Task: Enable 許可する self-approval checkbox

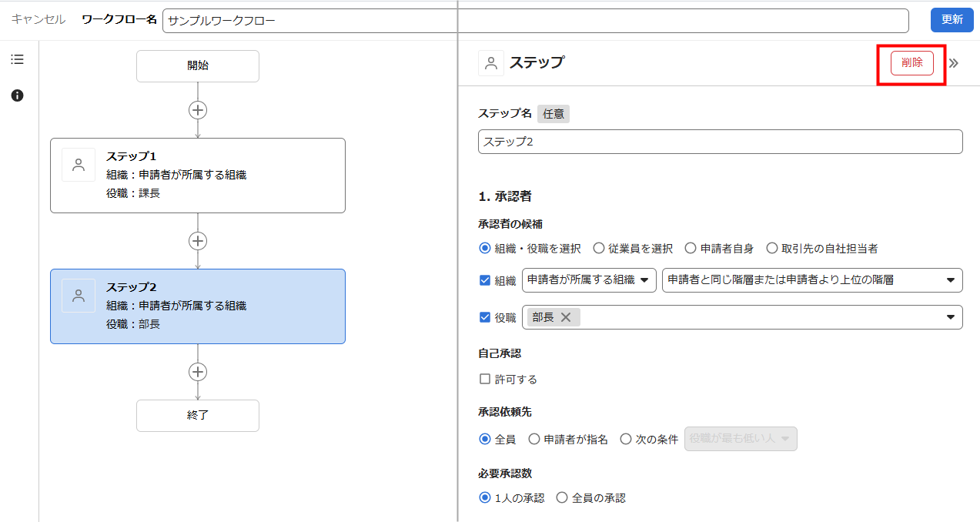Action: pyautogui.click(x=485, y=379)
